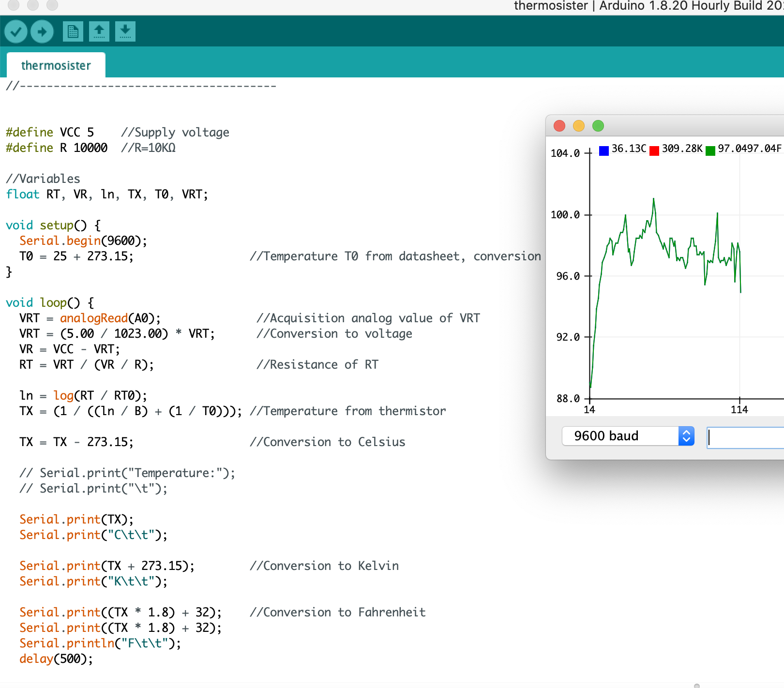This screenshot has width=784, height=688.
Task: Click the green 97.04F legend swatch
Action: pos(710,150)
